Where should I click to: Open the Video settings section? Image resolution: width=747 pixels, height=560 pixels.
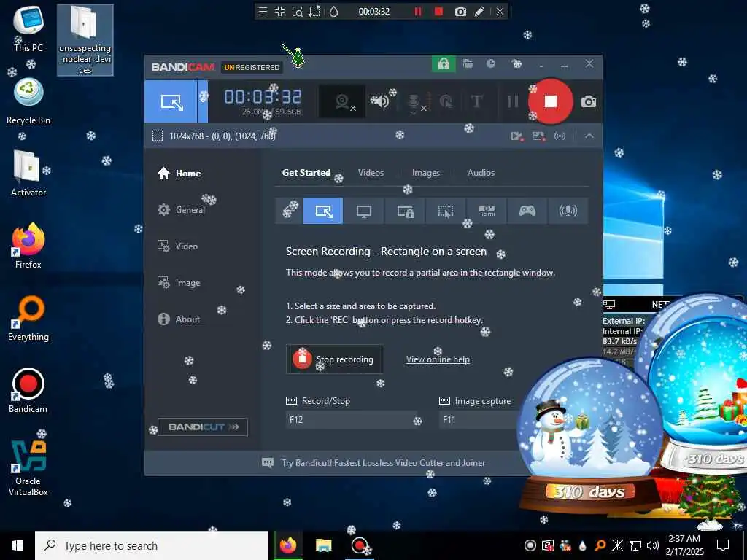tap(177, 246)
